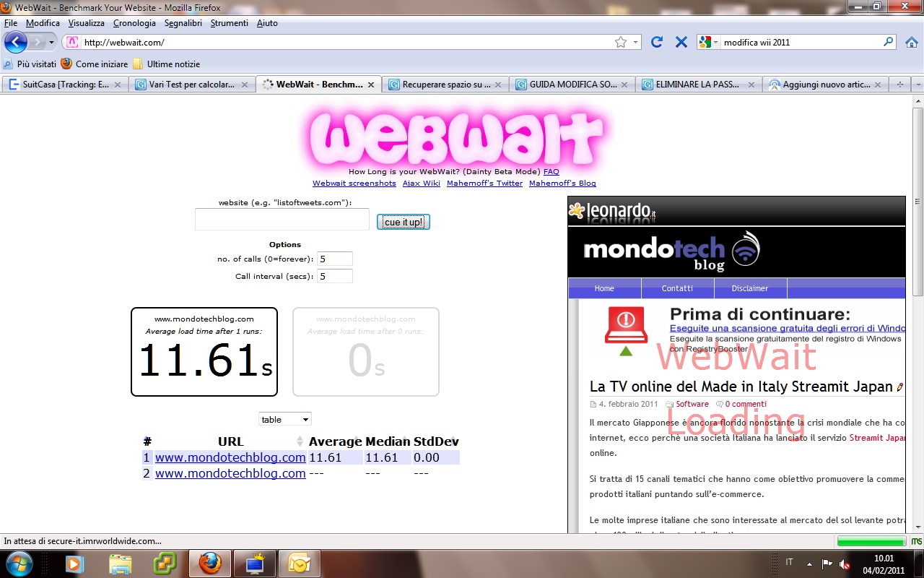This screenshot has width=924, height=578.
Task: Click the Firefox taskbar icon
Action: coord(210,563)
